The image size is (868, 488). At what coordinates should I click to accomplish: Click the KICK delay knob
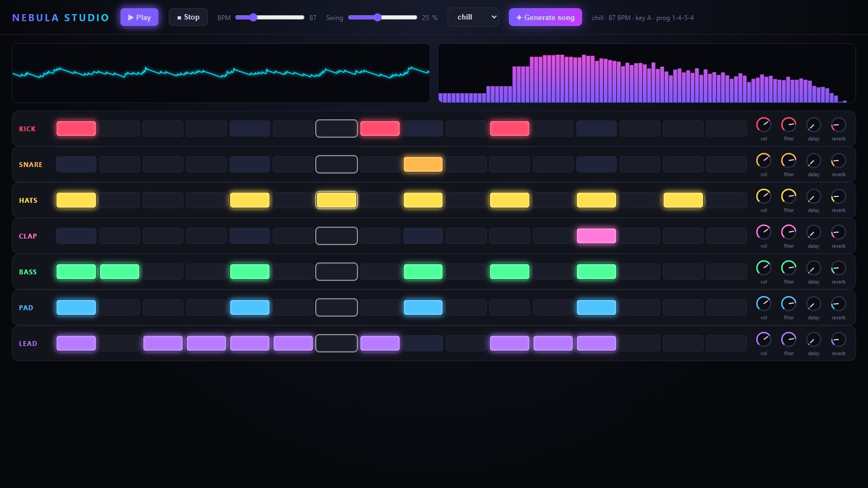pos(813,125)
